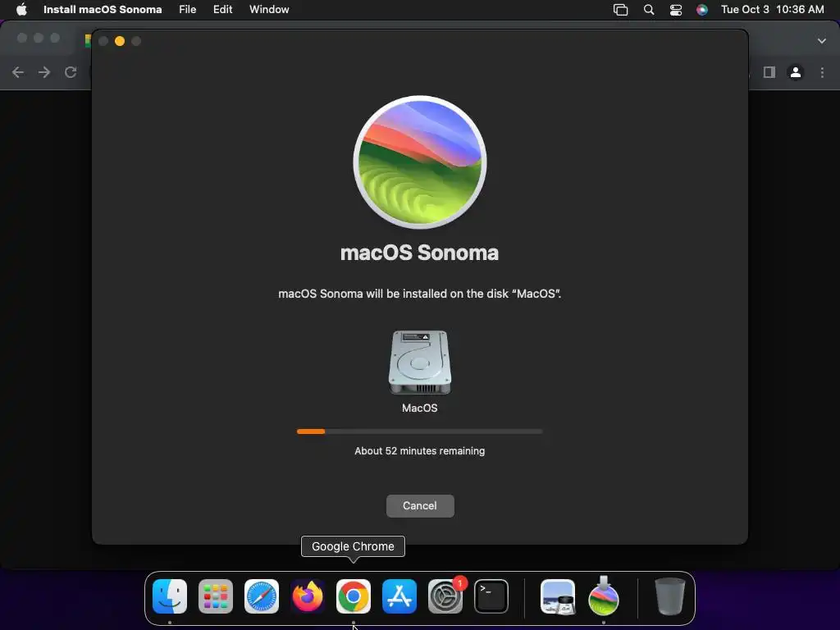
Task: Open the Window menu
Action: click(269, 10)
